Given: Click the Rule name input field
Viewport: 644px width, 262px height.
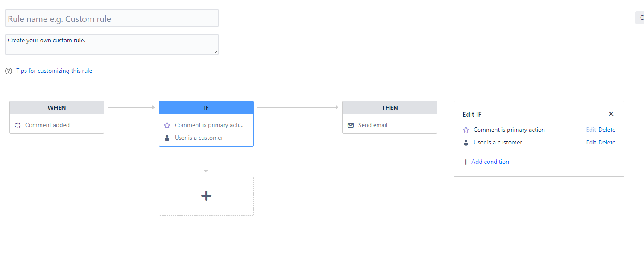Looking at the screenshot, I should 111,18.
